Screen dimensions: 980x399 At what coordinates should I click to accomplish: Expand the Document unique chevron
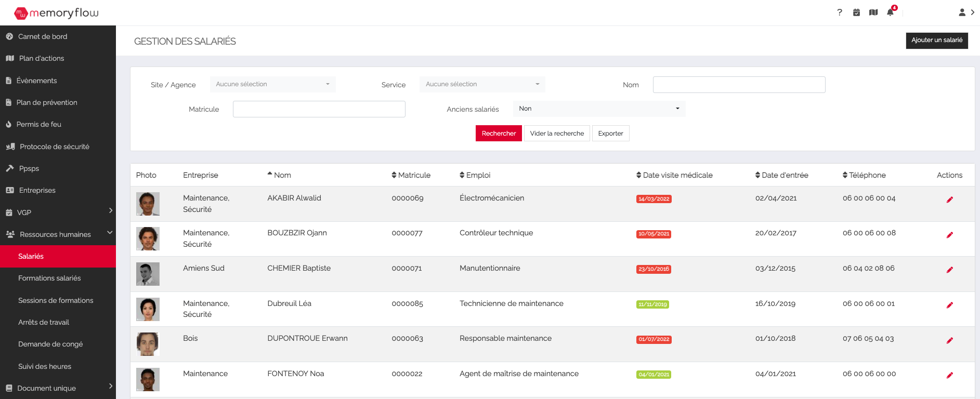[110, 386]
